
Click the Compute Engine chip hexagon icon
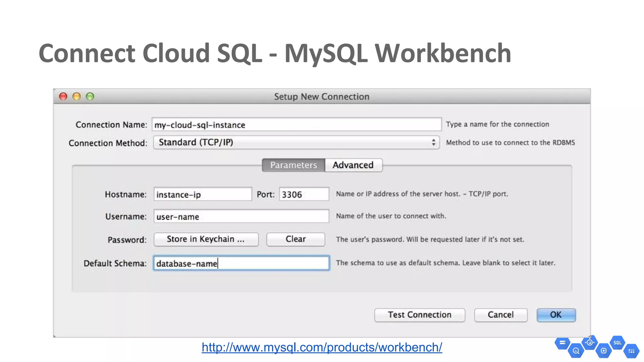tap(603, 351)
